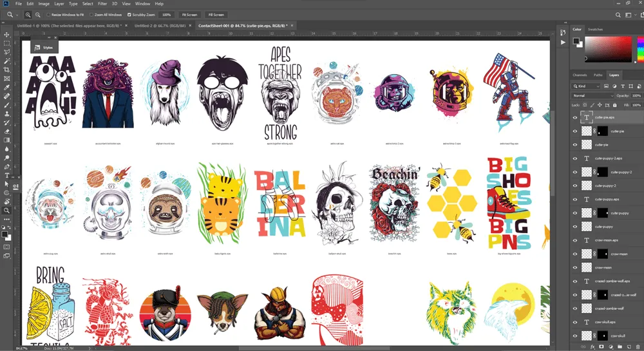The height and width of the screenshot is (351, 644).
Task: Hide the cute-puppy-2.eps text layer
Action: coord(575,158)
